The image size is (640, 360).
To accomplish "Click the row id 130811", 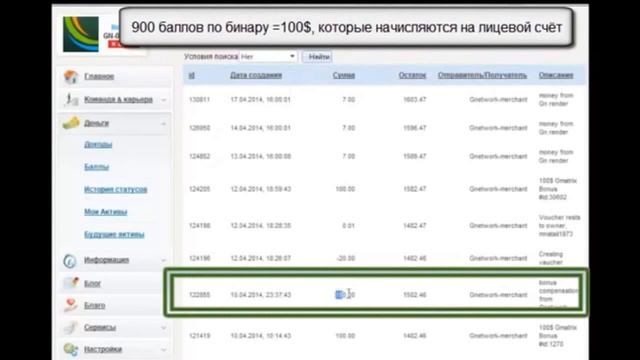I will pyautogui.click(x=200, y=99).
